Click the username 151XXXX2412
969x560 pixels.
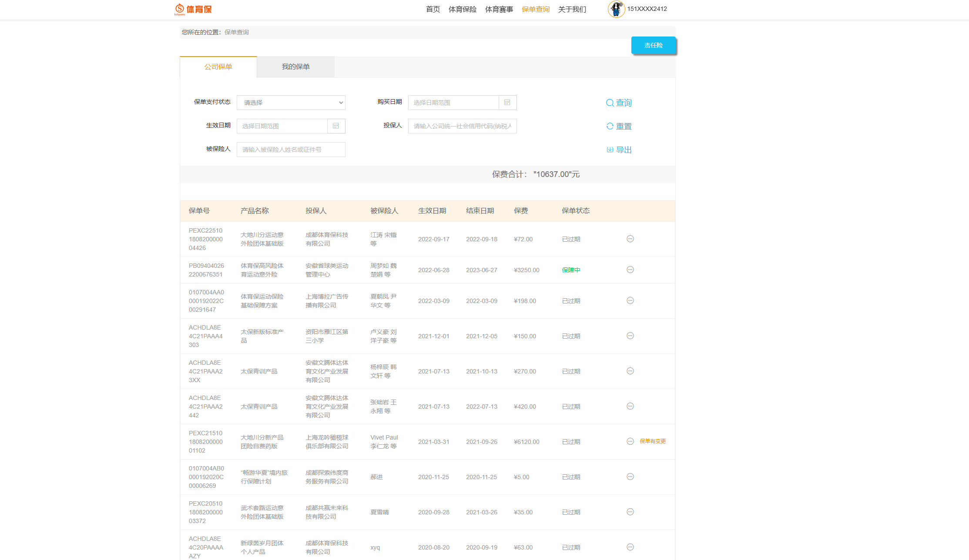click(x=647, y=9)
